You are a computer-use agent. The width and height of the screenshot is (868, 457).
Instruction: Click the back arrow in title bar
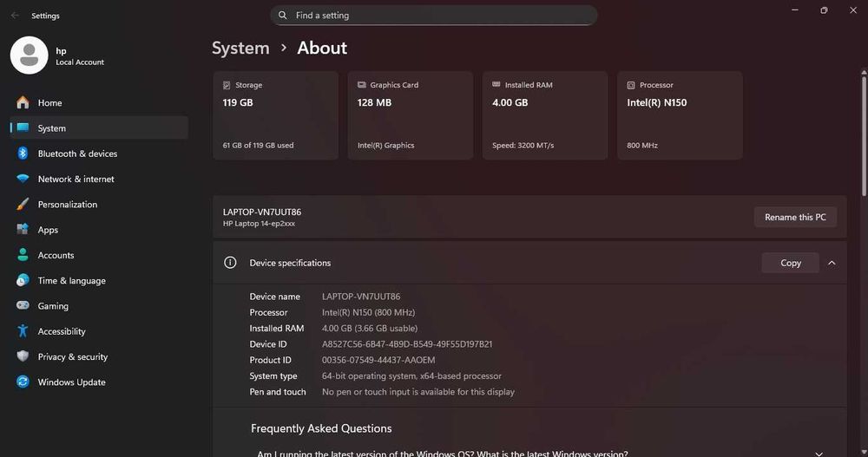tap(15, 16)
